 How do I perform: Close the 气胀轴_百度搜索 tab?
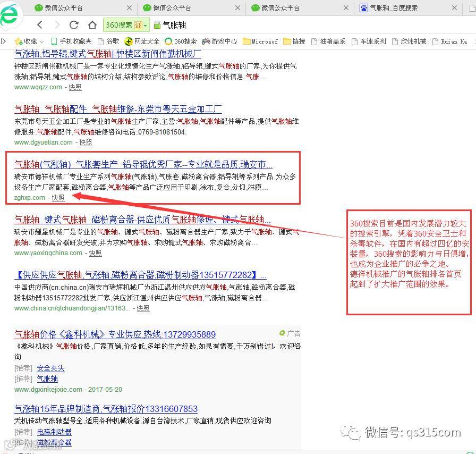(x=454, y=8)
